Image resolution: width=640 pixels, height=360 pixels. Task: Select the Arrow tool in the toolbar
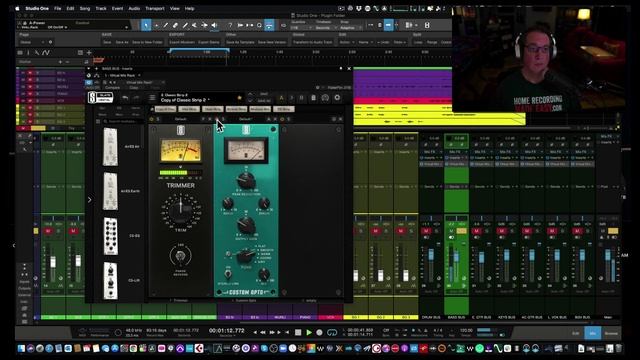coord(146,25)
